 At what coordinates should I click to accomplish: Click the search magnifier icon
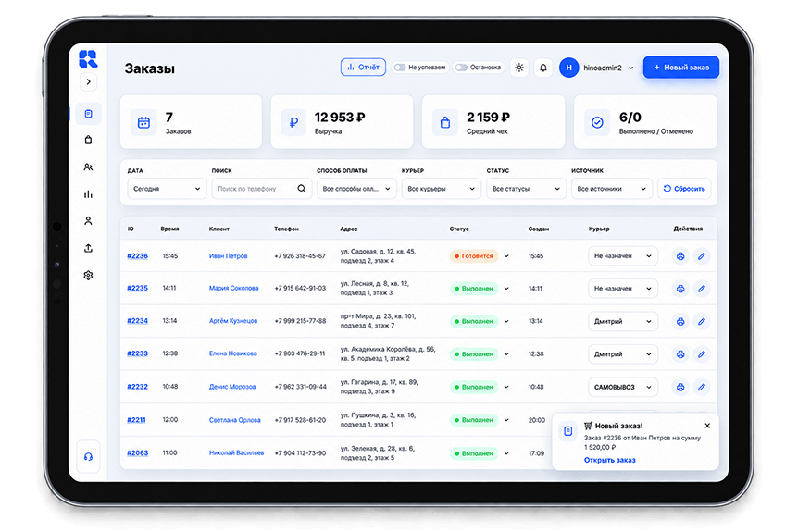[302, 189]
